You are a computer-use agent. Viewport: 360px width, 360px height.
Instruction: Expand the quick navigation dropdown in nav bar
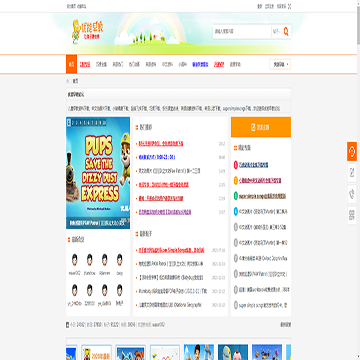pyautogui.click(x=280, y=64)
